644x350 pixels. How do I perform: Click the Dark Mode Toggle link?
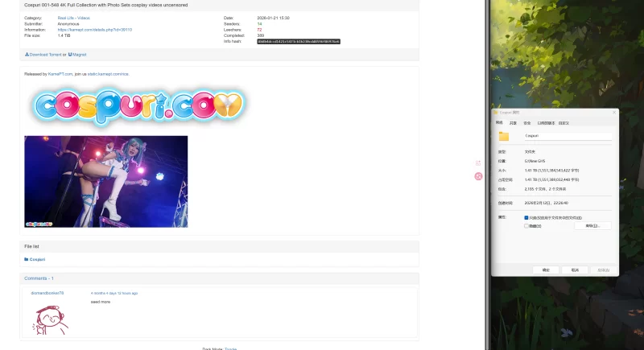pos(230,348)
